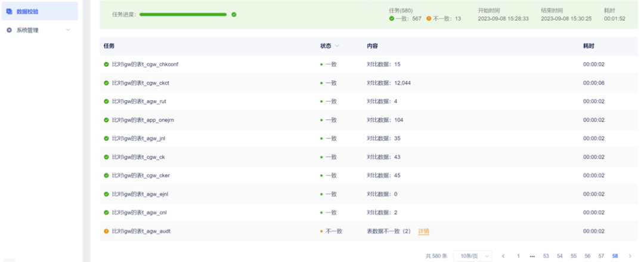This screenshot has width=644, height=262.
Task: Click 任务(580) summary label
Action: point(401,10)
